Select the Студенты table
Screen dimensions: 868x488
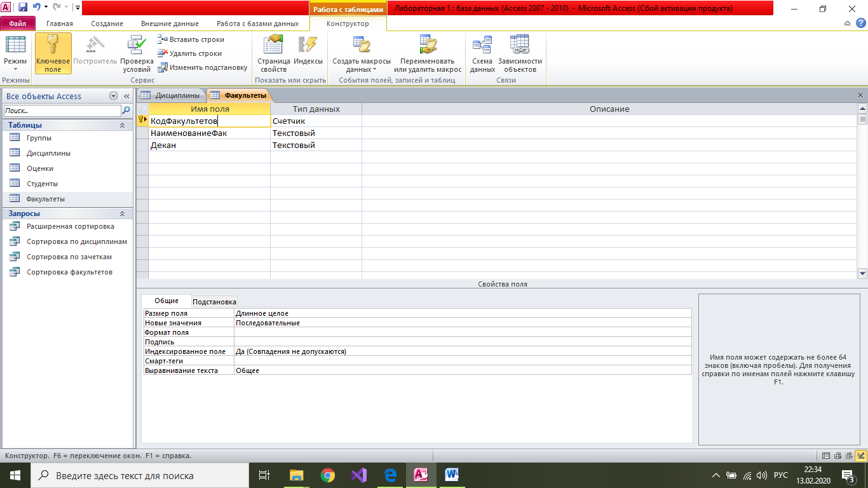(x=67, y=184)
